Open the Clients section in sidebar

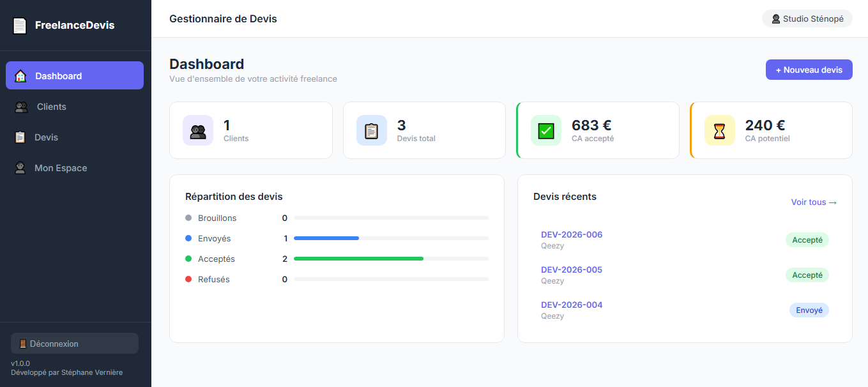click(x=51, y=107)
